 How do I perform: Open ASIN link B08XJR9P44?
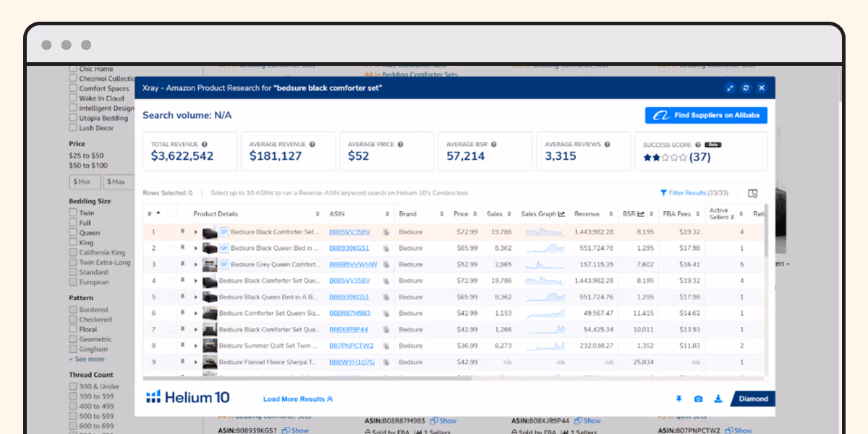coord(349,329)
